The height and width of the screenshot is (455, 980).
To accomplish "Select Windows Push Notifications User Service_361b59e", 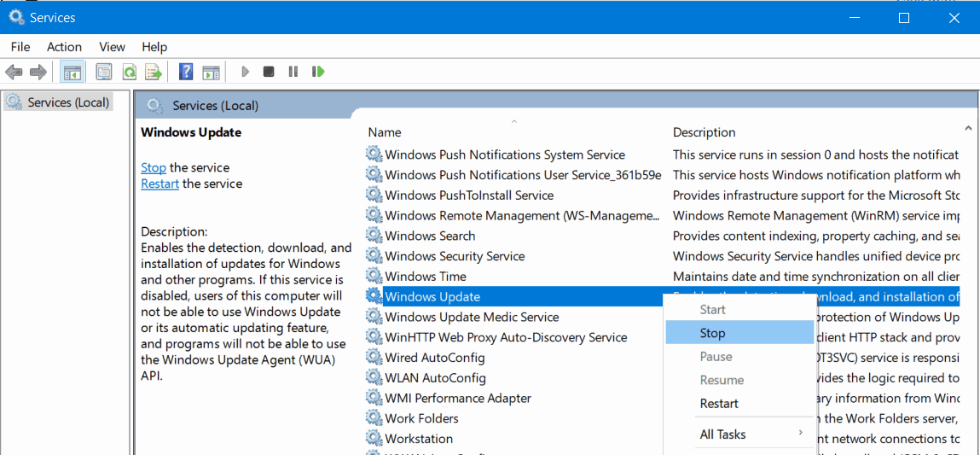I will pos(523,175).
